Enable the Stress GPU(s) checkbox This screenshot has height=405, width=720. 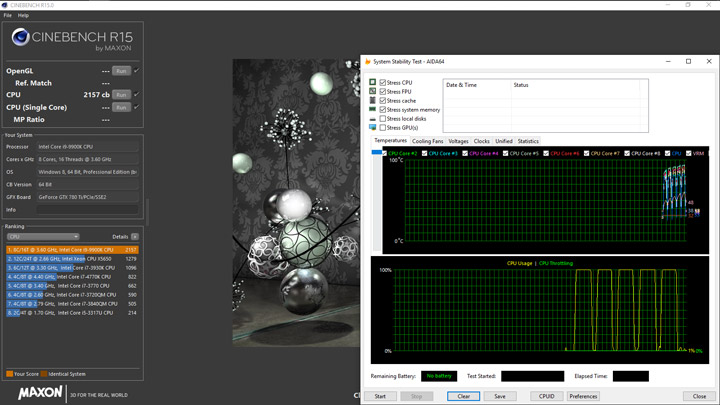383,128
